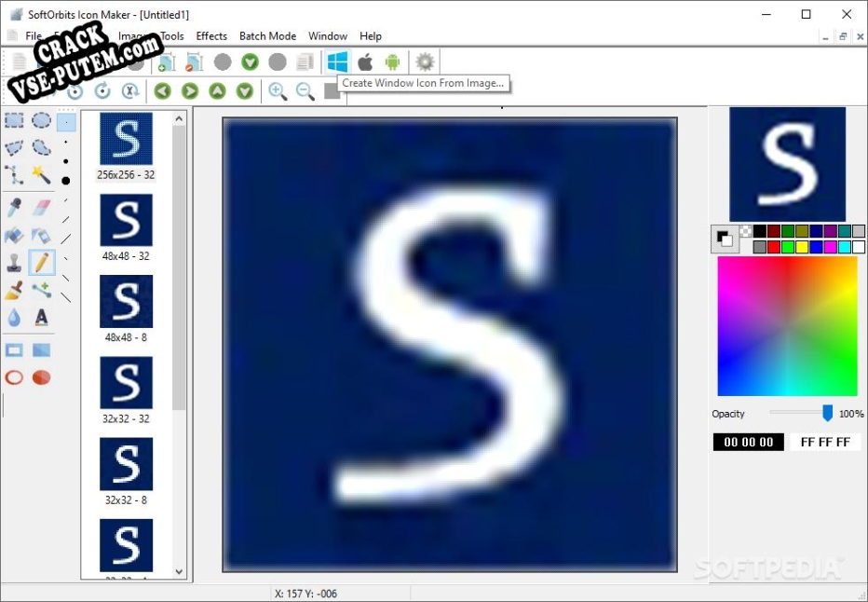Shift image right with green arrow

pos(190,90)
